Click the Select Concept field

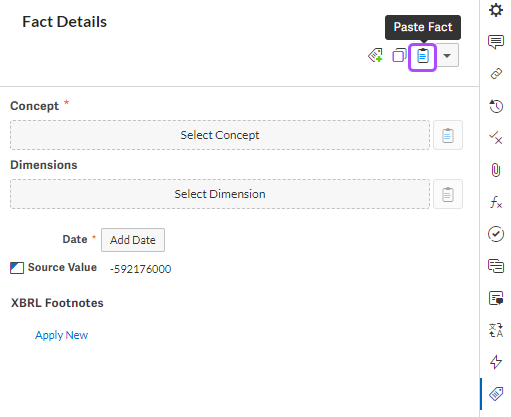220,135
